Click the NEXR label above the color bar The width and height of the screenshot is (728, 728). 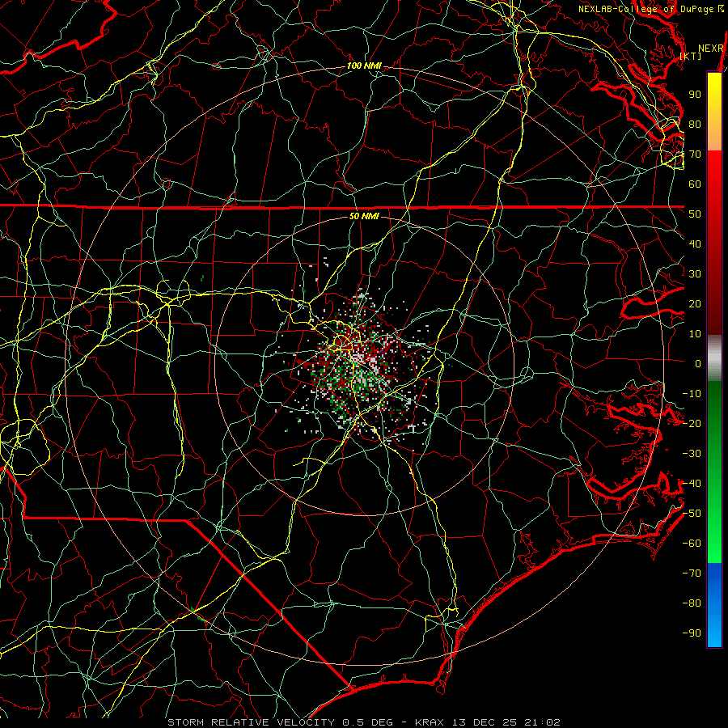(x=711, y=49)
